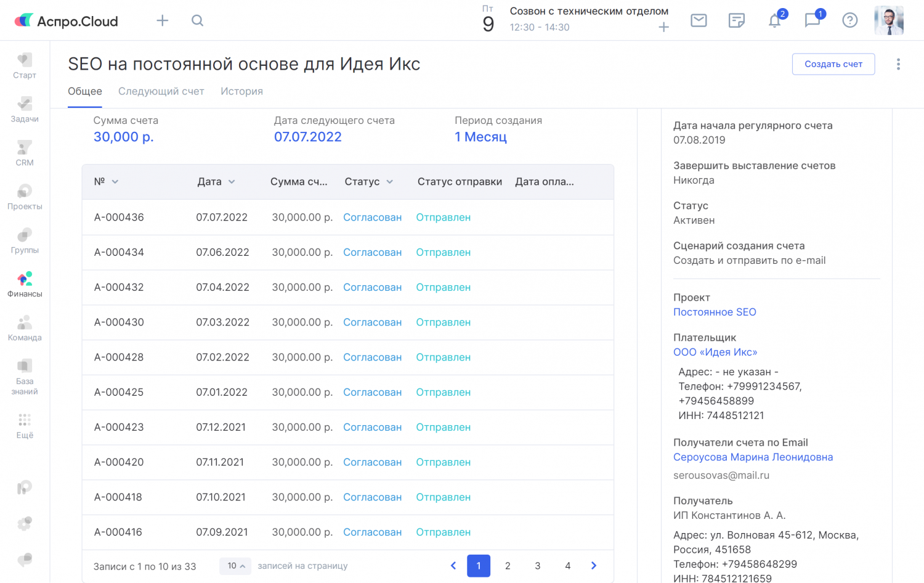924x583 pixels.
Task: Click the mail envelope icon
Action: click(x=699, y=21)
